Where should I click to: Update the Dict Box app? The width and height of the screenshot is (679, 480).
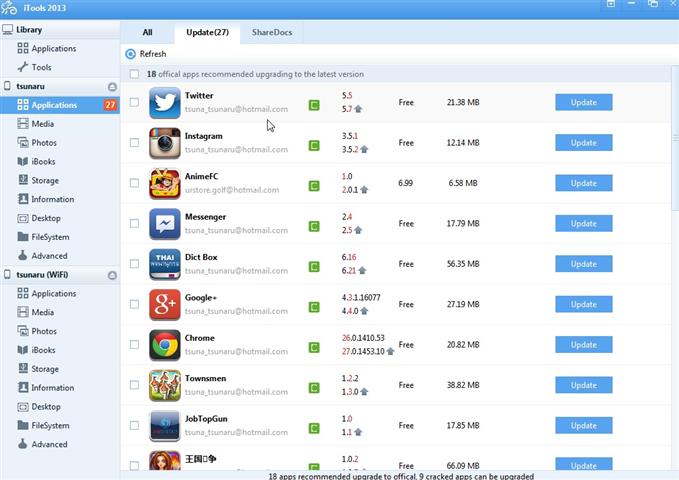coord(584,264)
